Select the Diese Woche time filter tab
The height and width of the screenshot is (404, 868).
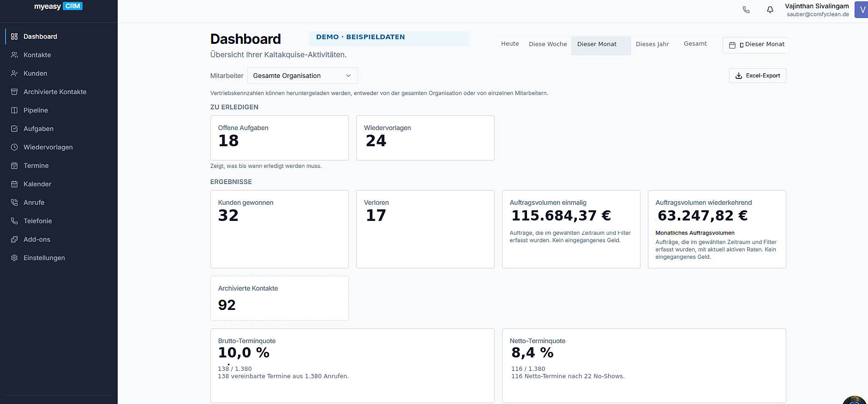coord(548,44)
